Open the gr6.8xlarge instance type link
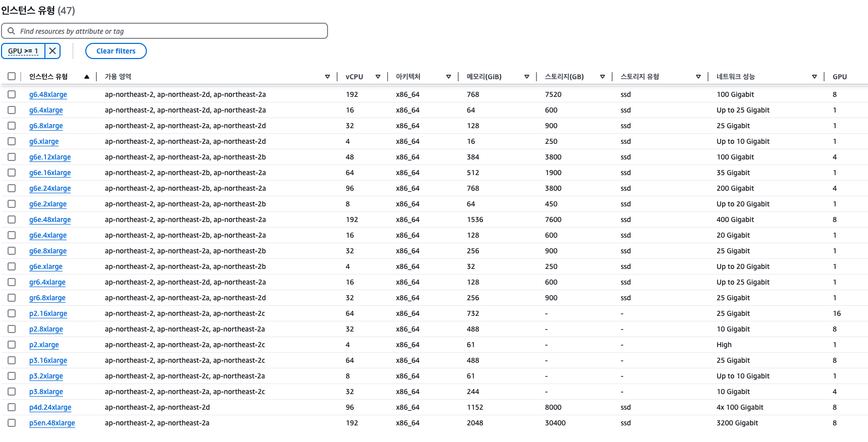 tap(47, 298)
